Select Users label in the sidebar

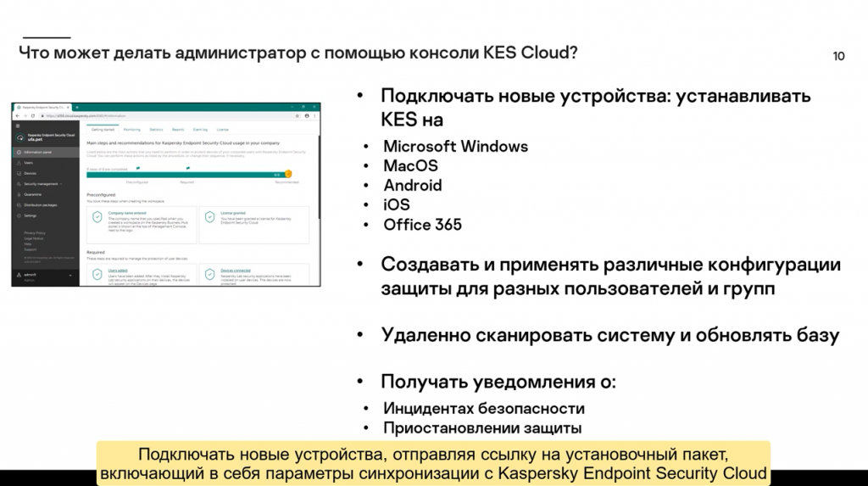pyautogui.click(x=28, y=163)
